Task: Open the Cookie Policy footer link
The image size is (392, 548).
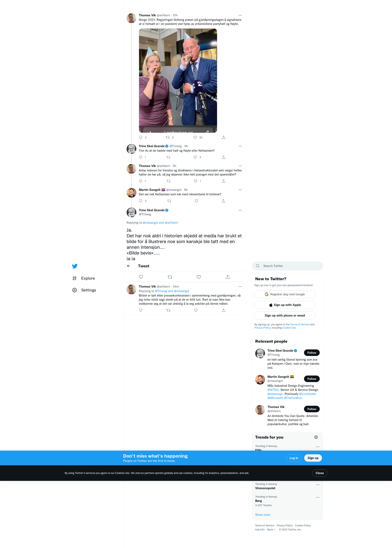Action: 303,526
